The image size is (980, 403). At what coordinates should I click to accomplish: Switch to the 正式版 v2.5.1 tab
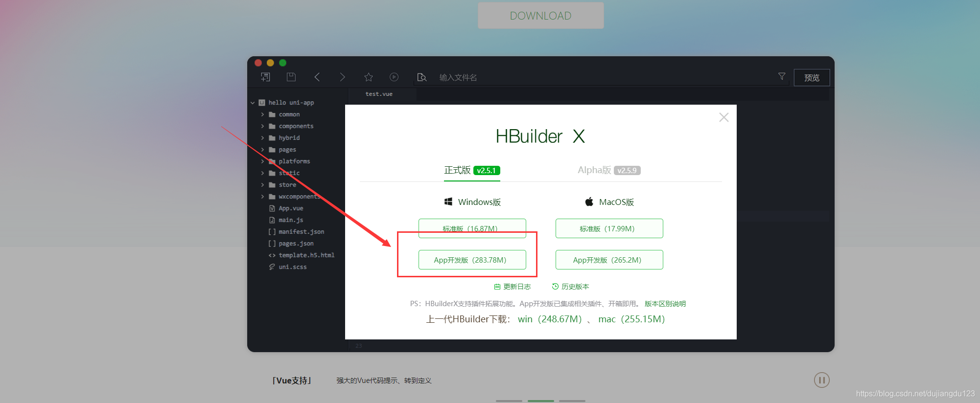472,170
